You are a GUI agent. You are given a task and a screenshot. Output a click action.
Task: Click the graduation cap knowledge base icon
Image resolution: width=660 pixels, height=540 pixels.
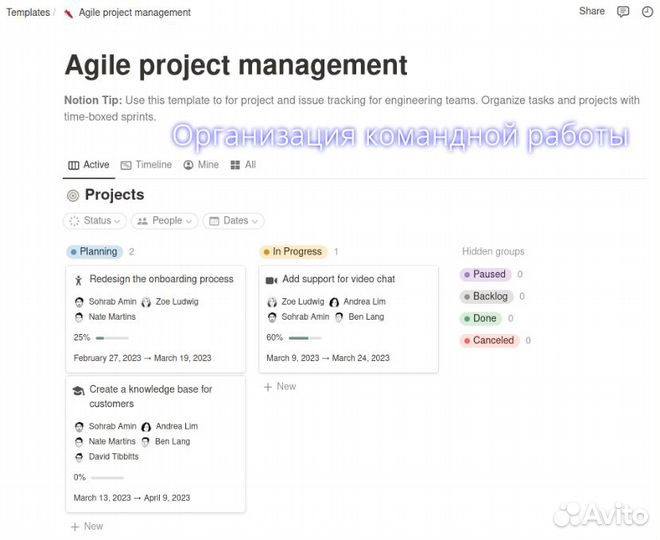(79, 390)
